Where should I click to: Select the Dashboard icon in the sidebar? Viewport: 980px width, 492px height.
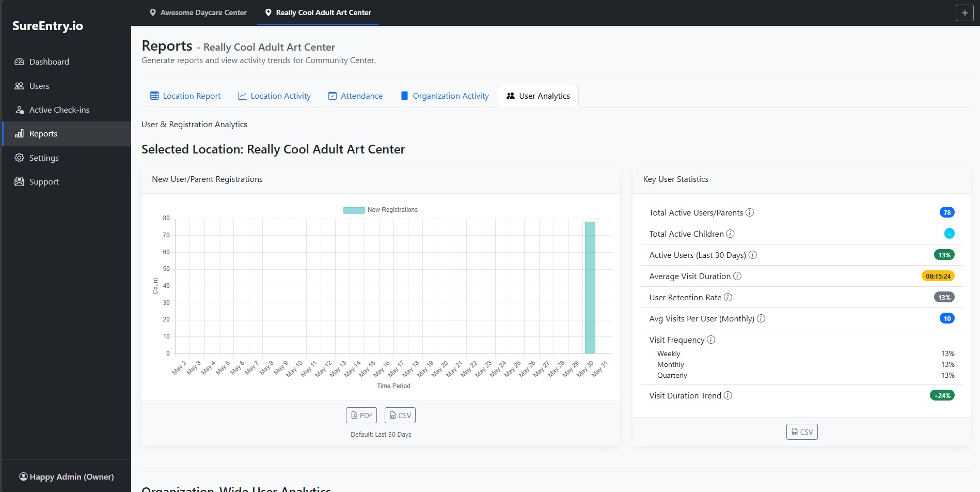tap(19, 62)
